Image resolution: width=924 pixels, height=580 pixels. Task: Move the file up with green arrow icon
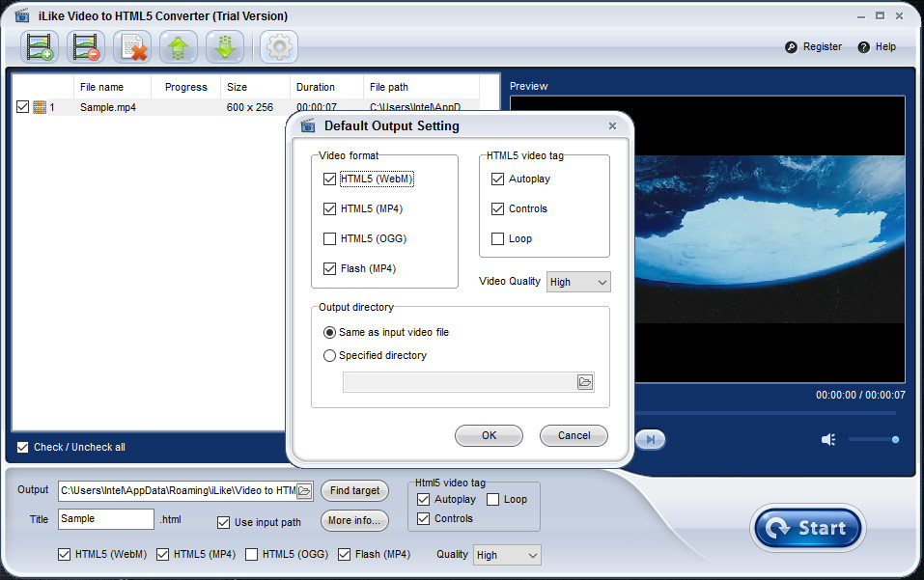coord(179,46)
